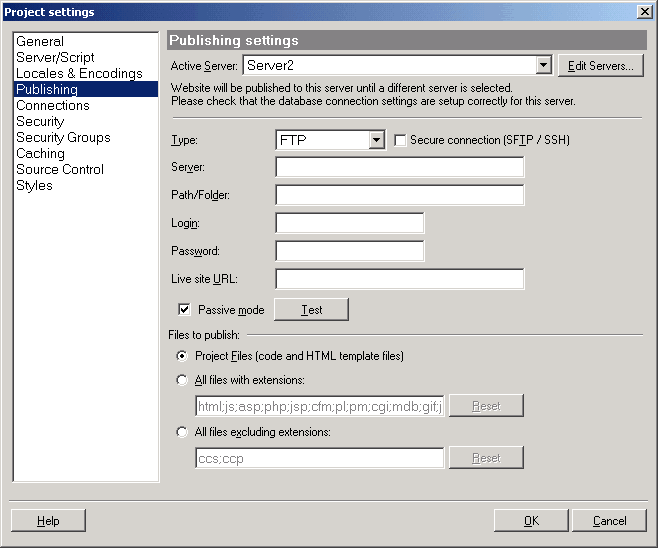Open the Styles settings category
The height and width of the screenshot is (548, 658).
34,186
